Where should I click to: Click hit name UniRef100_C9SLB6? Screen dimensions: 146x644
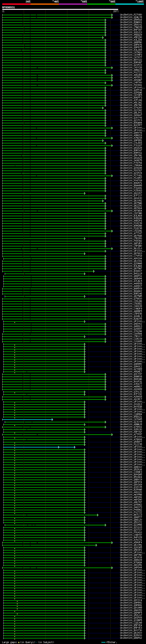(x=131, y=301)
